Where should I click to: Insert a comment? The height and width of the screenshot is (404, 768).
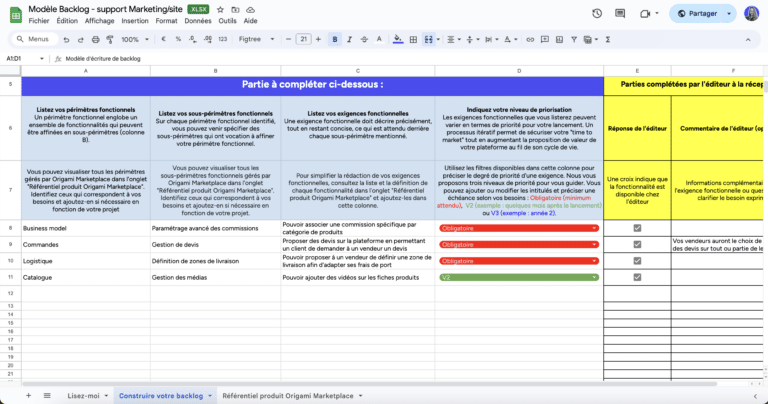pos(545,39)
